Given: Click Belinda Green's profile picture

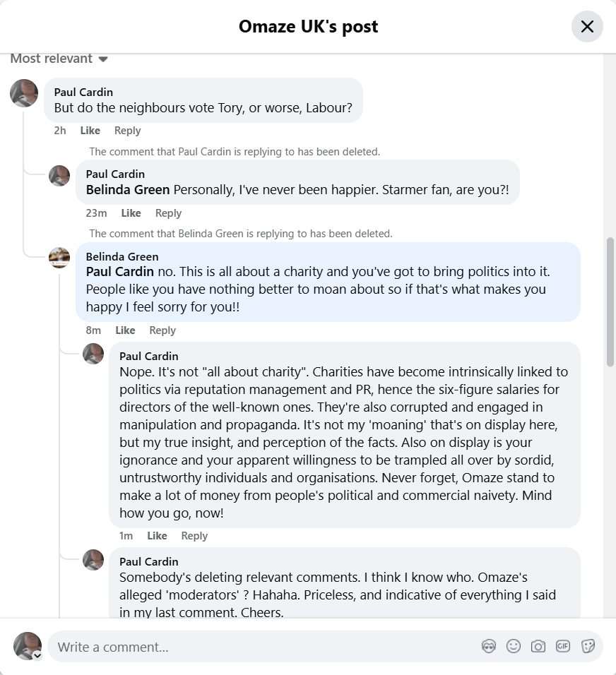Looking at the screenshot, I should (x=59, y=258).
